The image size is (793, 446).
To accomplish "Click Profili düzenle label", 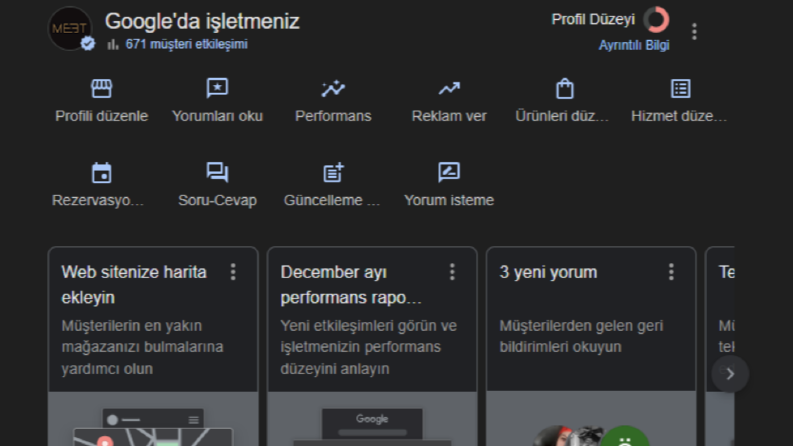I will tap(102, 116).
